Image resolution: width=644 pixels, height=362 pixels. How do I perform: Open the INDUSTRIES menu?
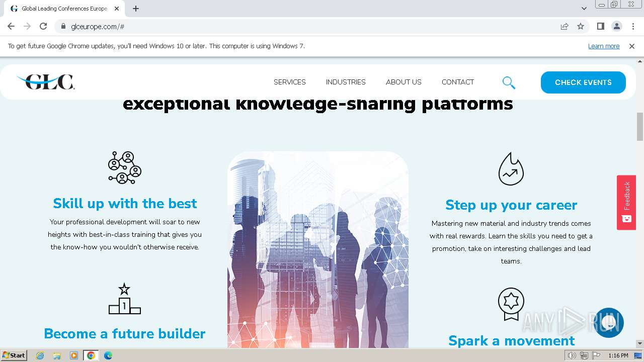(x=346, y=82)
